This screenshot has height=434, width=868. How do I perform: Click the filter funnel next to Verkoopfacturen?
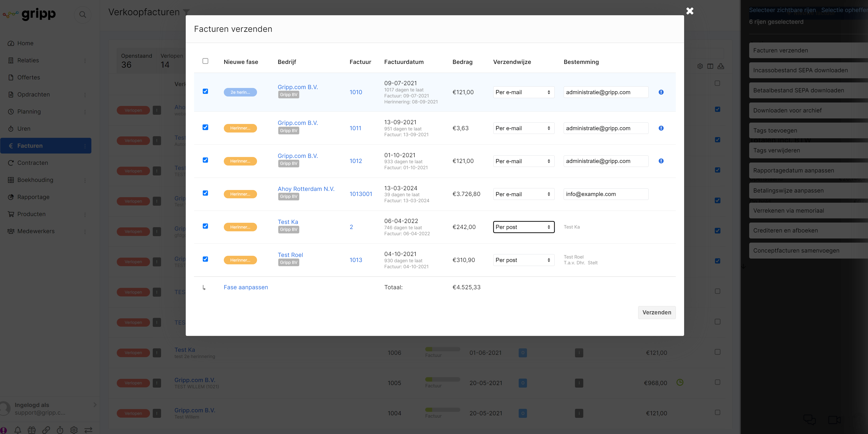tap(186, 12)
